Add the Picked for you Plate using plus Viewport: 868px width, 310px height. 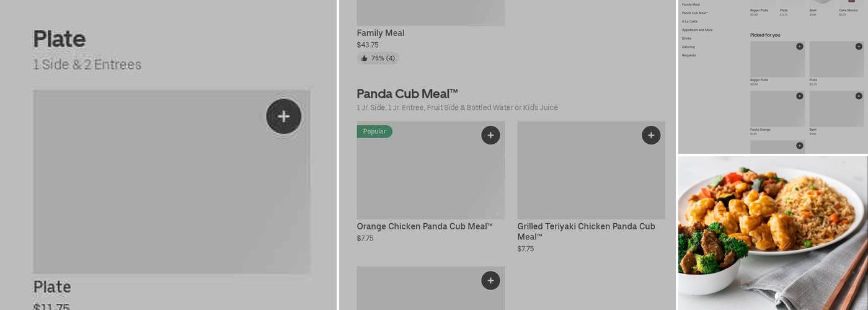(x=859, y=46)
